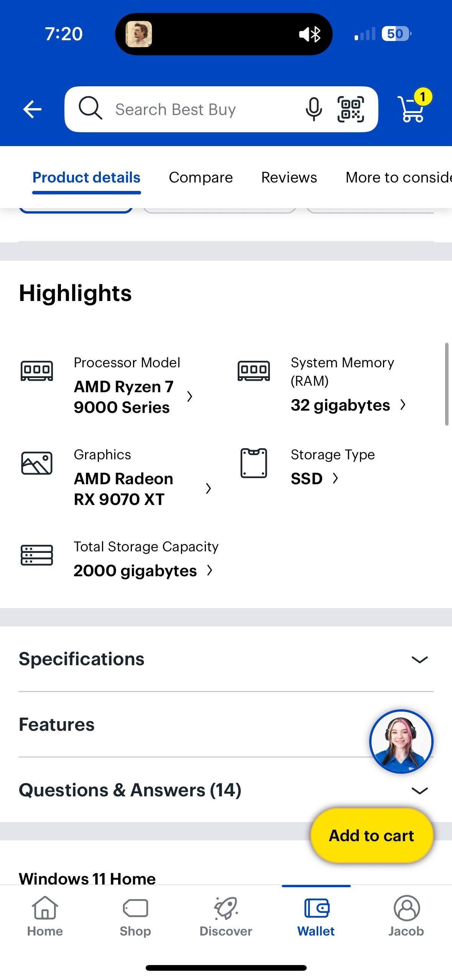Open the QR code scanner icon

tap(350, 110)
